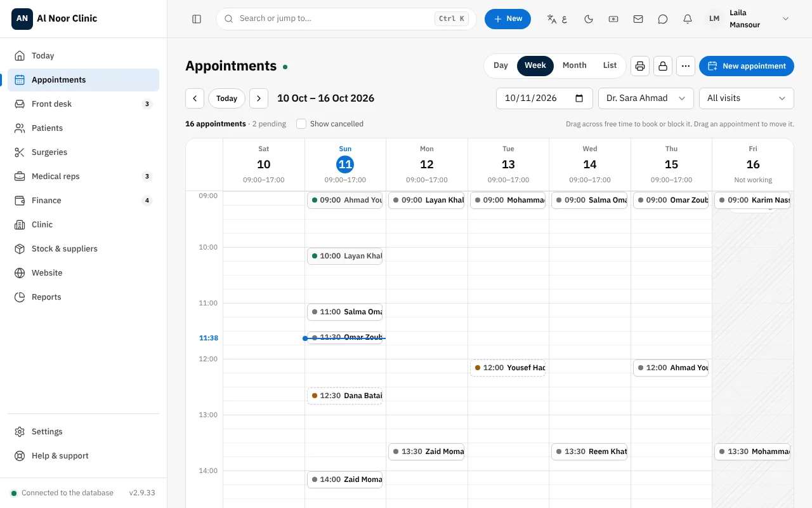Open Front desk in the sidebar
Viewport: 812px width, 508px height.
[x=83, y=104]
